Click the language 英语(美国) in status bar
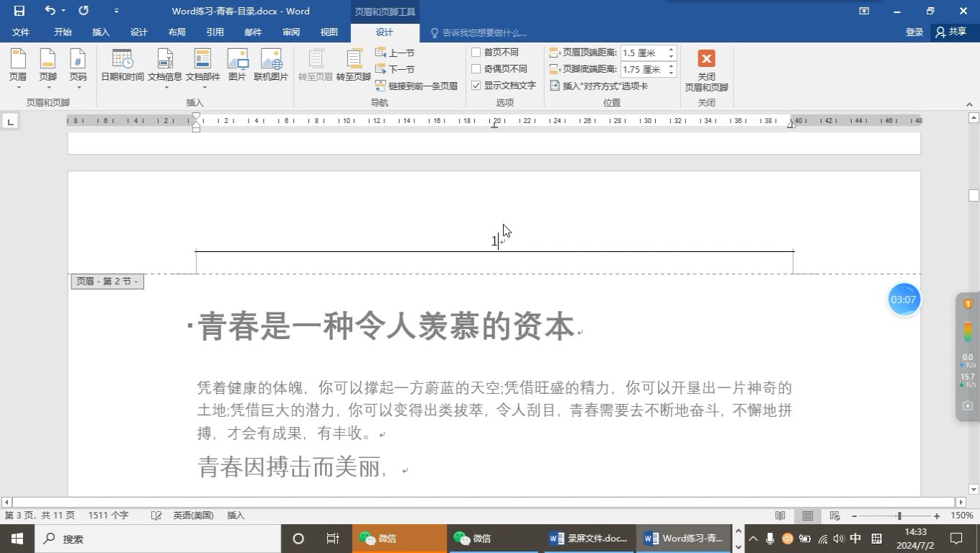Image resolution: width=980 pixels, height=553 pixels. tap(193, 516)
